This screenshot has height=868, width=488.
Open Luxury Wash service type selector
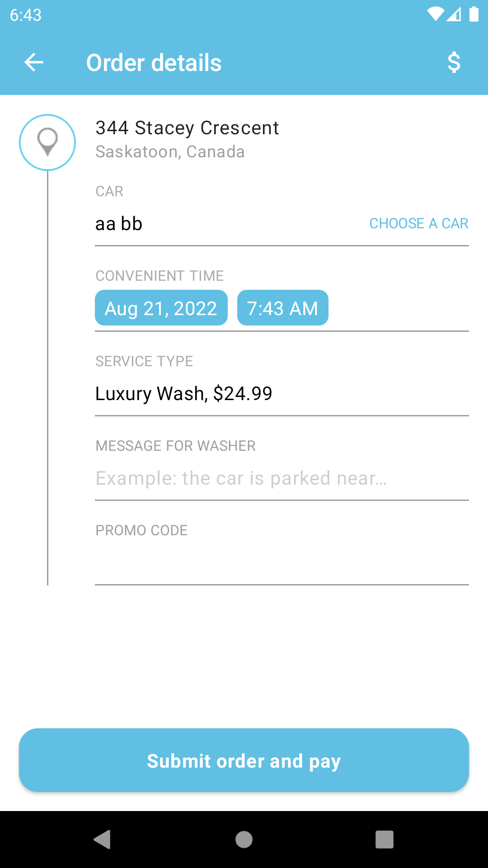coord(282,394)
